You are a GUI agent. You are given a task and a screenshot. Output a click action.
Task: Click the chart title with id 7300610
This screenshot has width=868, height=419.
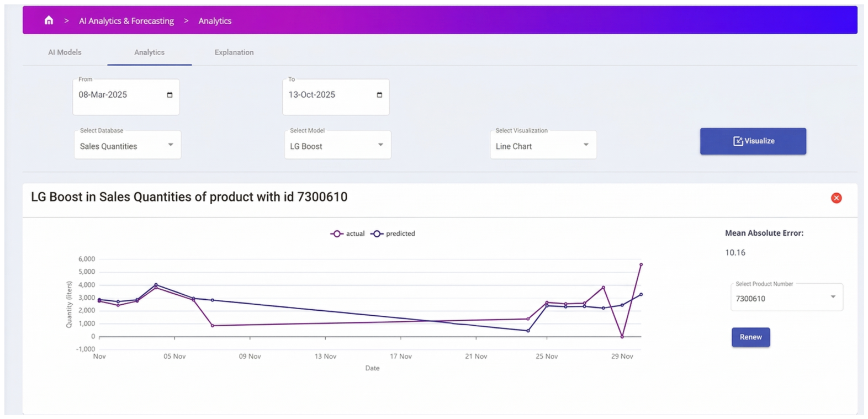(189, 197)
